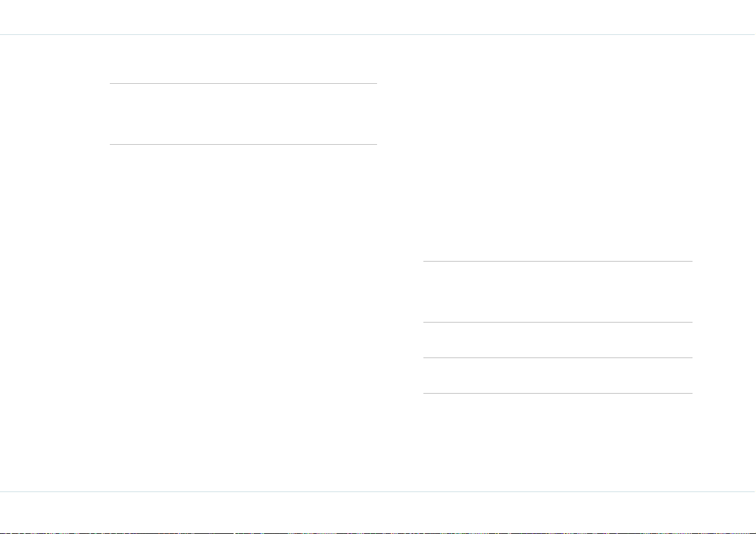The image size is (756, 534).
Task: Click the empty header area above blue line
Action: [378, 17]
